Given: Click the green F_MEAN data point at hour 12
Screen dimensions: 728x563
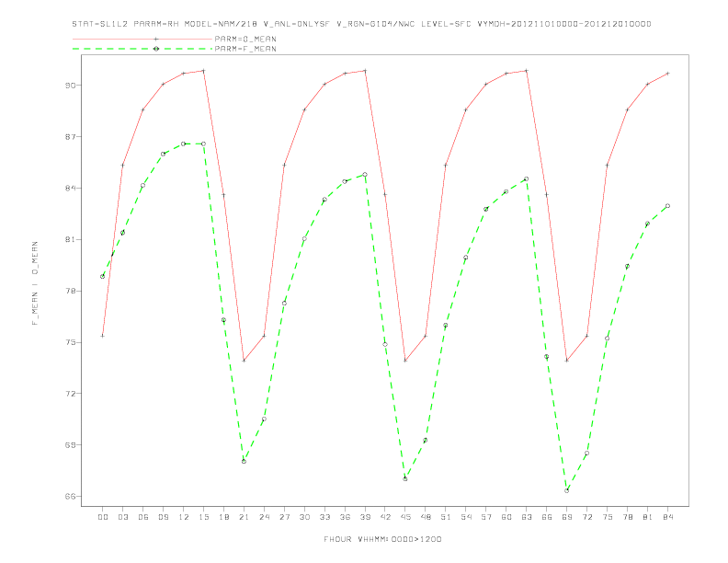Looking at the screenshot, I should [x=184, y=144].
